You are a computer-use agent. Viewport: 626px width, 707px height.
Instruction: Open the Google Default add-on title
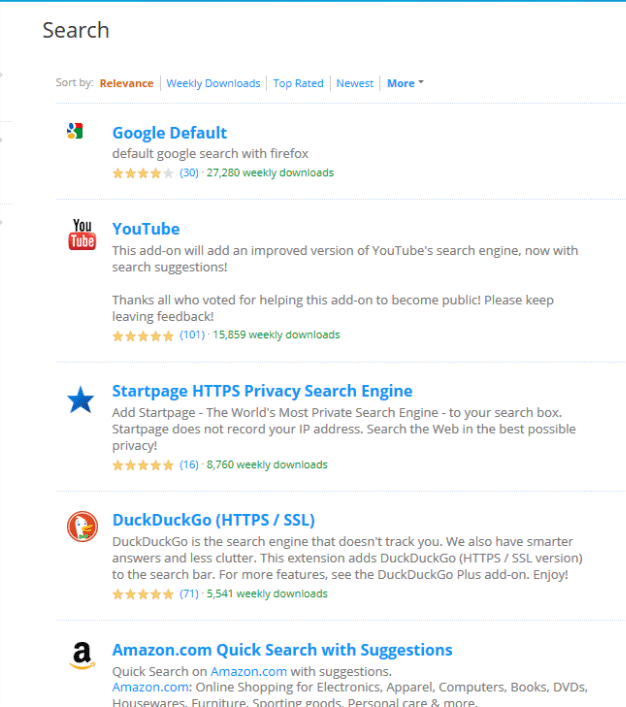169,133
